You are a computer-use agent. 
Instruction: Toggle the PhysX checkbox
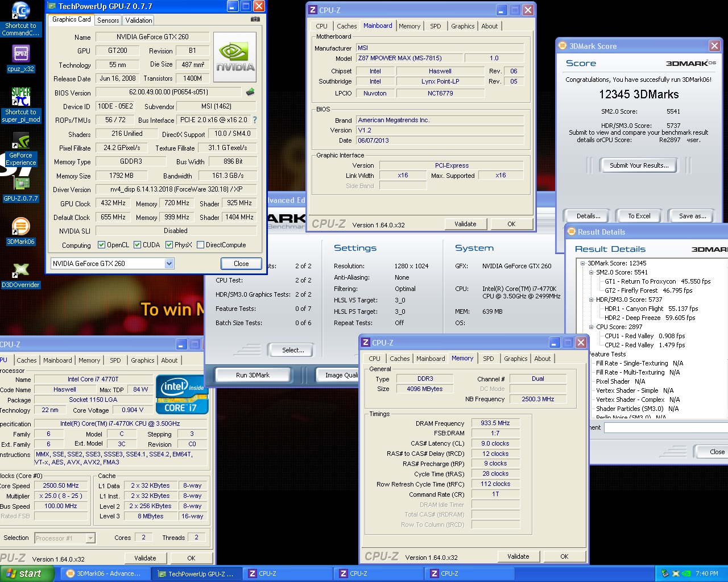point(169,245)
